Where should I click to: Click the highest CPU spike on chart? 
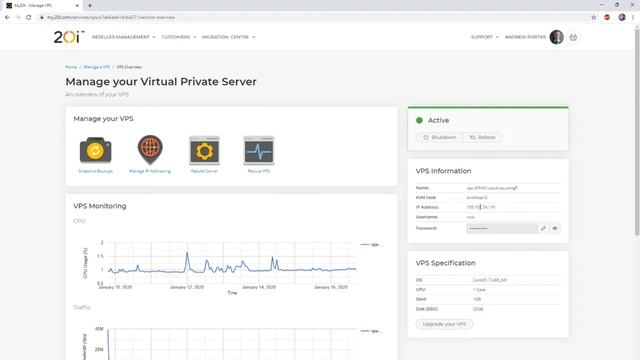point(187,254)
